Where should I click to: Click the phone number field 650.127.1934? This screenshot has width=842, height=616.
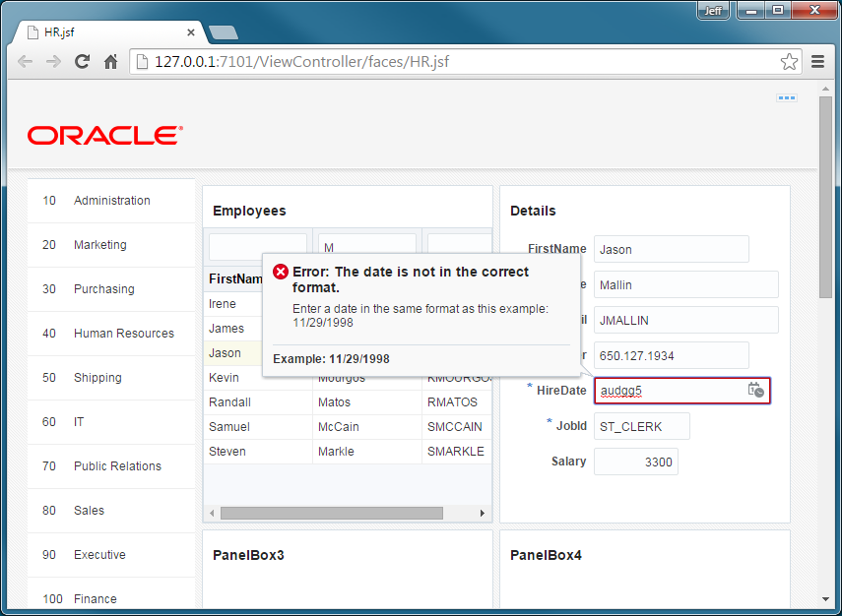[672, 355]
